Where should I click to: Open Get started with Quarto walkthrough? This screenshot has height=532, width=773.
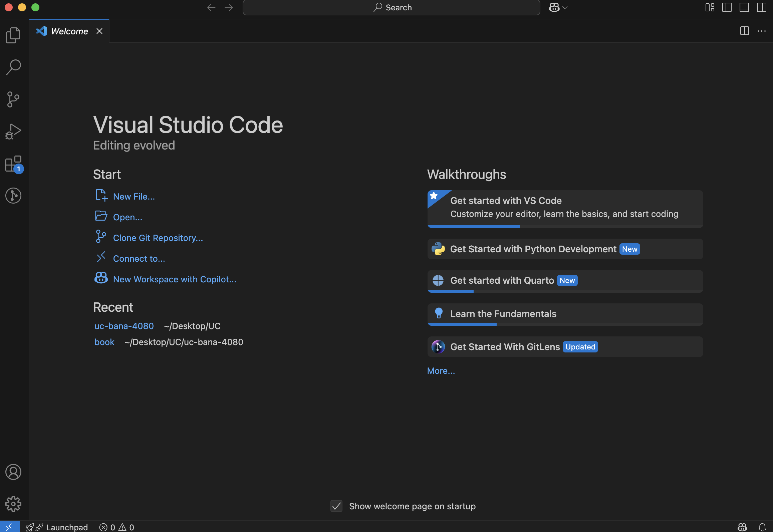pyautogui.click(x=565, y=281)
